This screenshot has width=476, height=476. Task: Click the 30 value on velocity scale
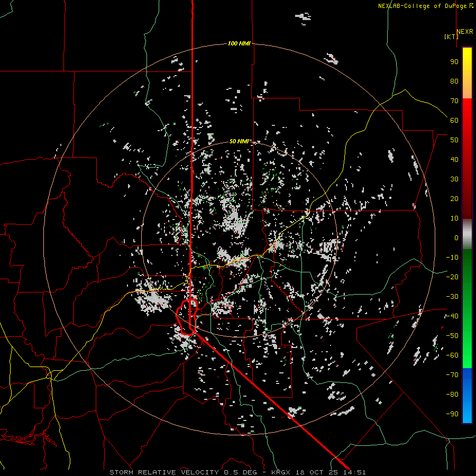pos(454,179)
